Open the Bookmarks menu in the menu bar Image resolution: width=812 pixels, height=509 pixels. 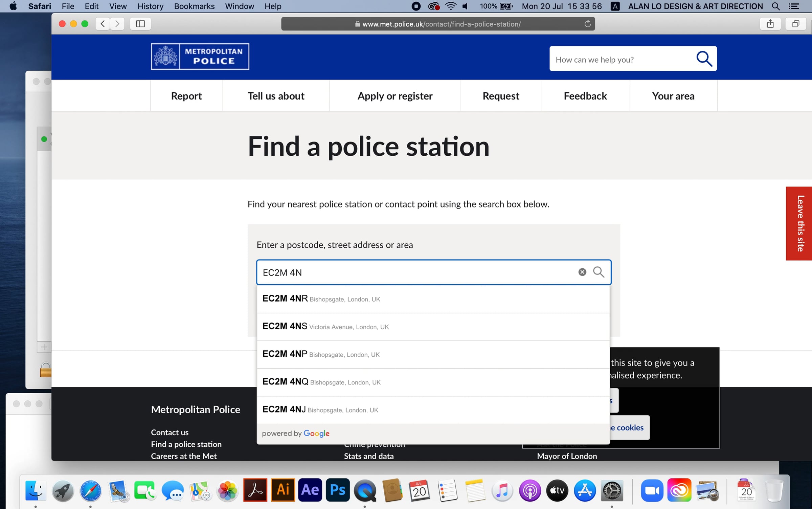pos(194,6)
